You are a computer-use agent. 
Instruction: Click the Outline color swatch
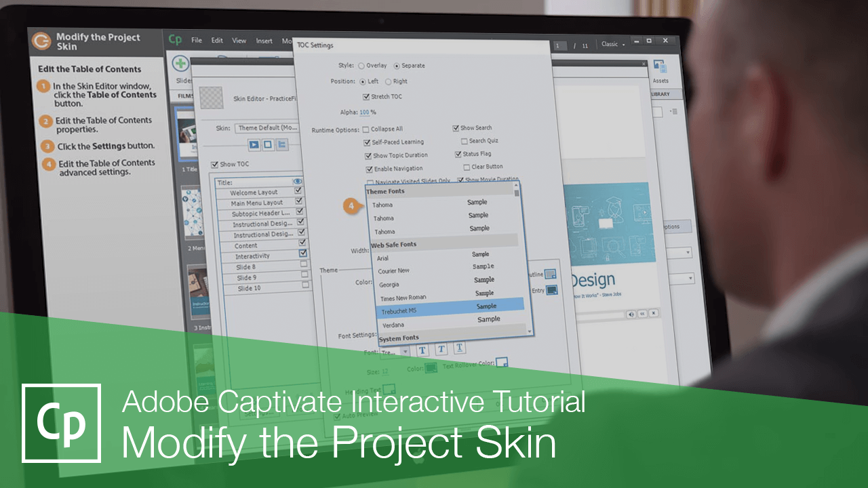tap(551, 274)
